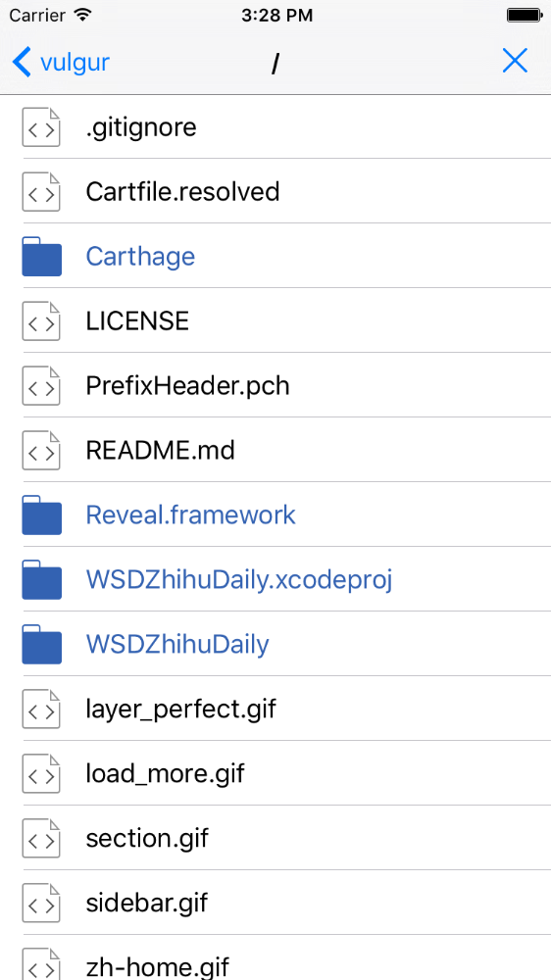Tap the battery indicator in status bar

pos(525,16)
